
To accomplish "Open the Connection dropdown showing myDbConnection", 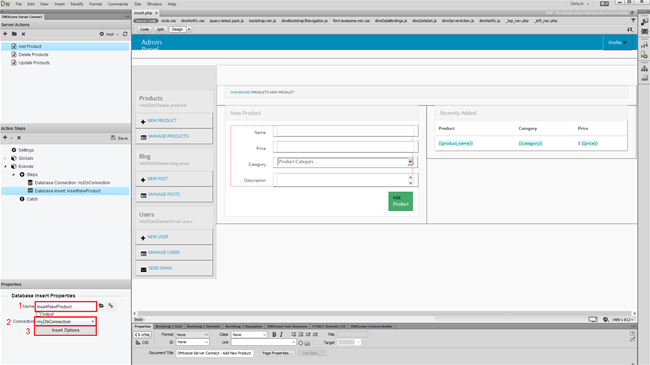I will coord(65,321).
